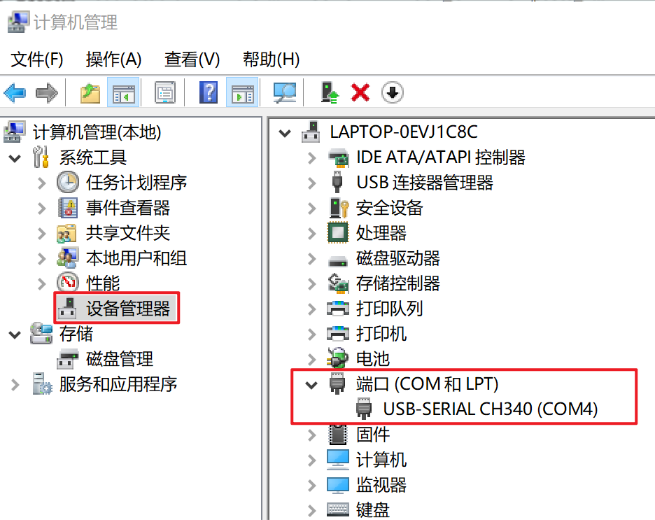Open the Properties toolbar icon
This screenshot has height=520, width=655.
coord(165,92)
